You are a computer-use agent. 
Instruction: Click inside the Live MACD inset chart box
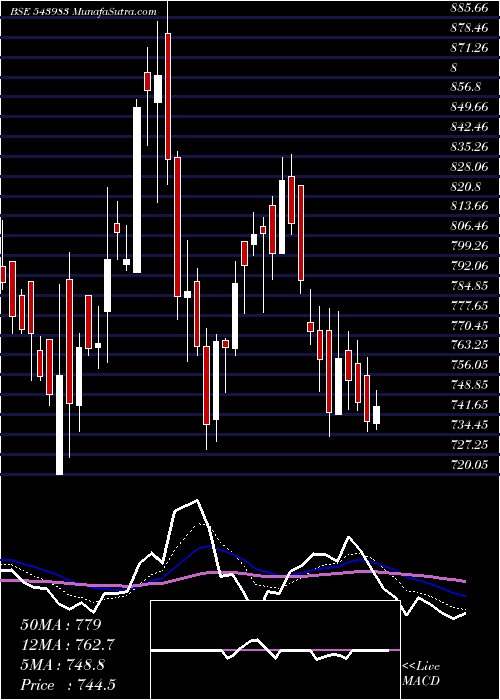275,650
